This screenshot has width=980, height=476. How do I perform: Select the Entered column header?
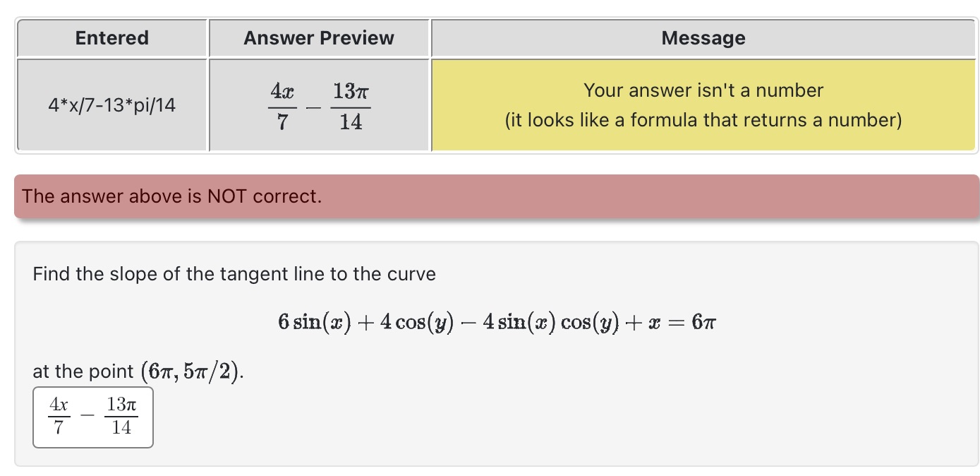[111, 38]
